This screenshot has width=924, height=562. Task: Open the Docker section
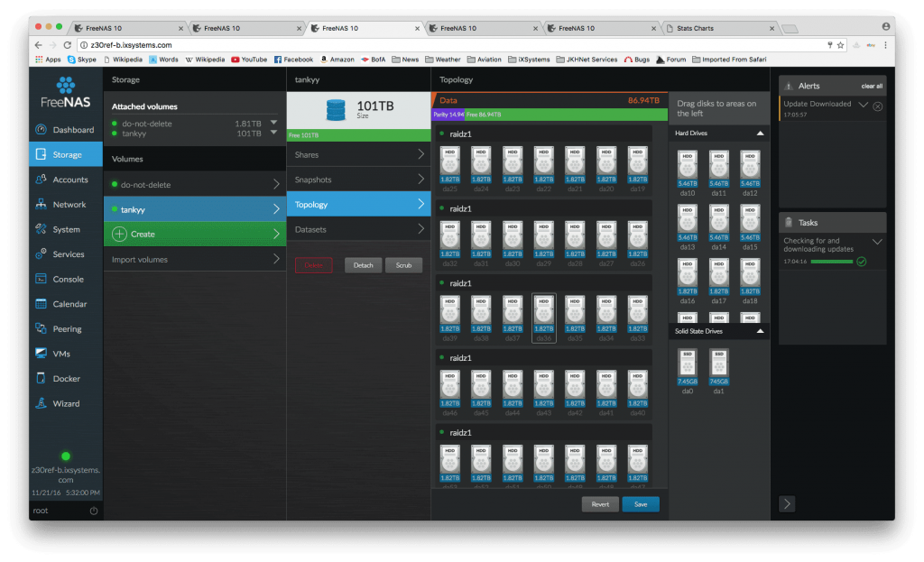(65, 379)
